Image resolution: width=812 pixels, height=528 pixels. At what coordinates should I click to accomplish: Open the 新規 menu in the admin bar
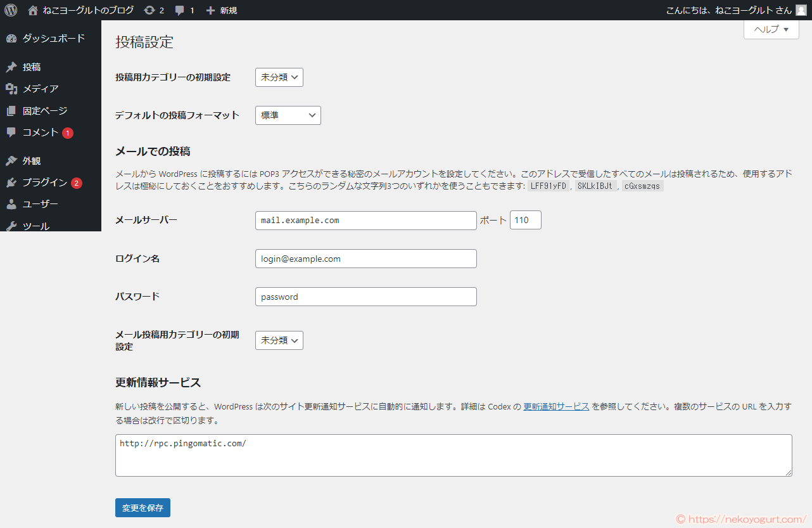221,10
